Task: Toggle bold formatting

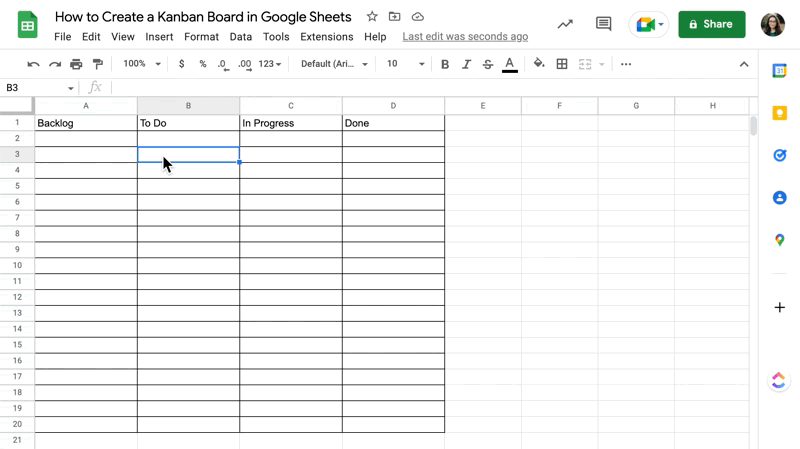Action: pyautogui.click(x=445, y=64)
